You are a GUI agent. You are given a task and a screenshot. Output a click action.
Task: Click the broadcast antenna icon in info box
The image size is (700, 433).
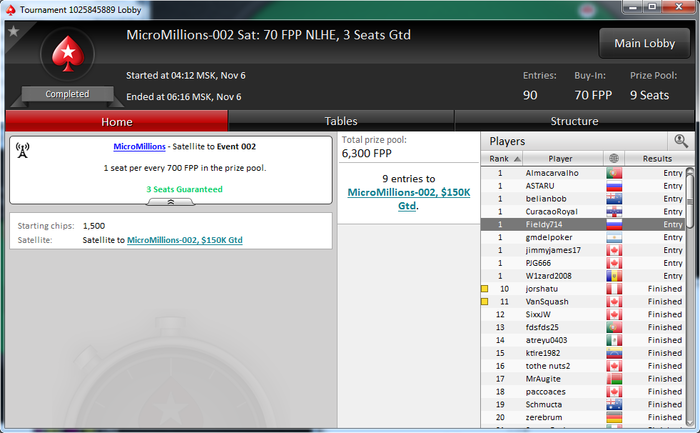22,150
